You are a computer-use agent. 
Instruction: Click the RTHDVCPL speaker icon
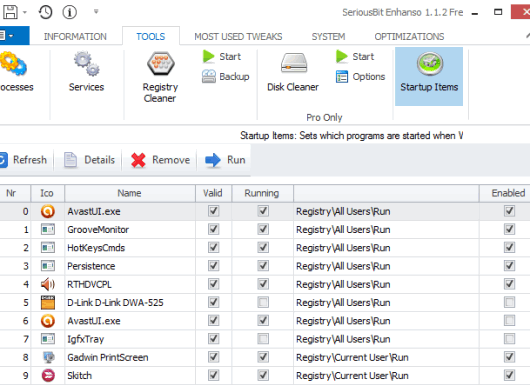[48, 284]
